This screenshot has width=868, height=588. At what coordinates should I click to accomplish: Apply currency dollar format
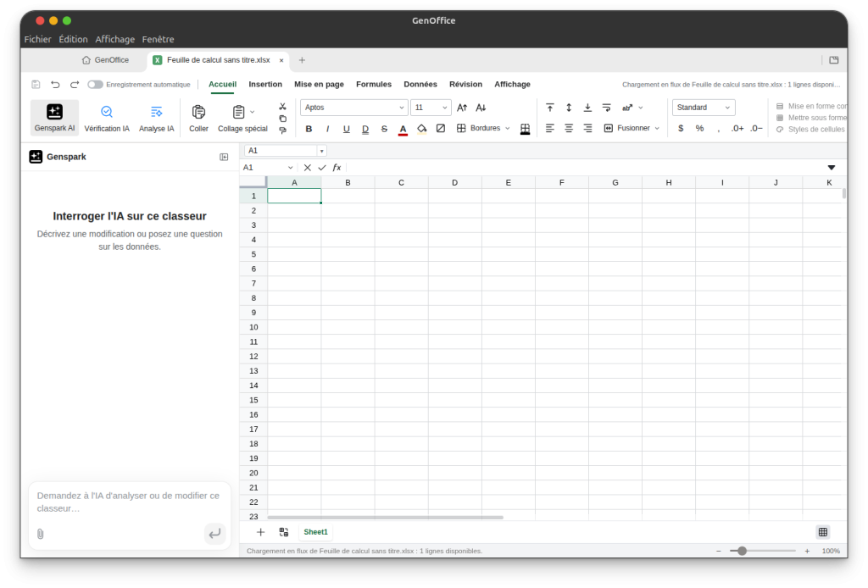[x=681, y=128]
